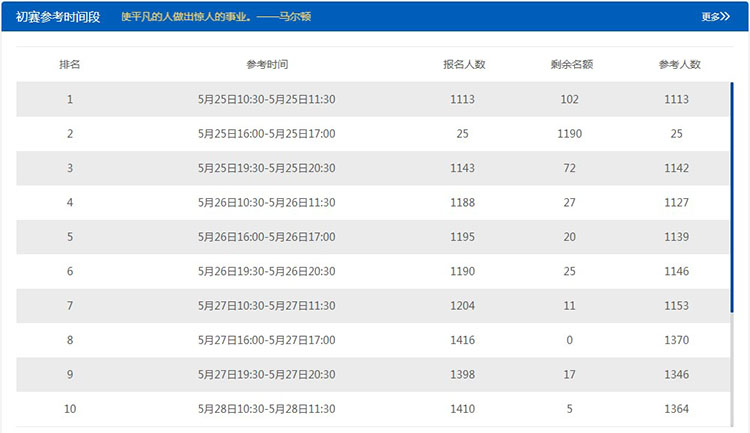Click the rank 10 cell in the table
750x433 pixels.
click(x=70, y=409)
